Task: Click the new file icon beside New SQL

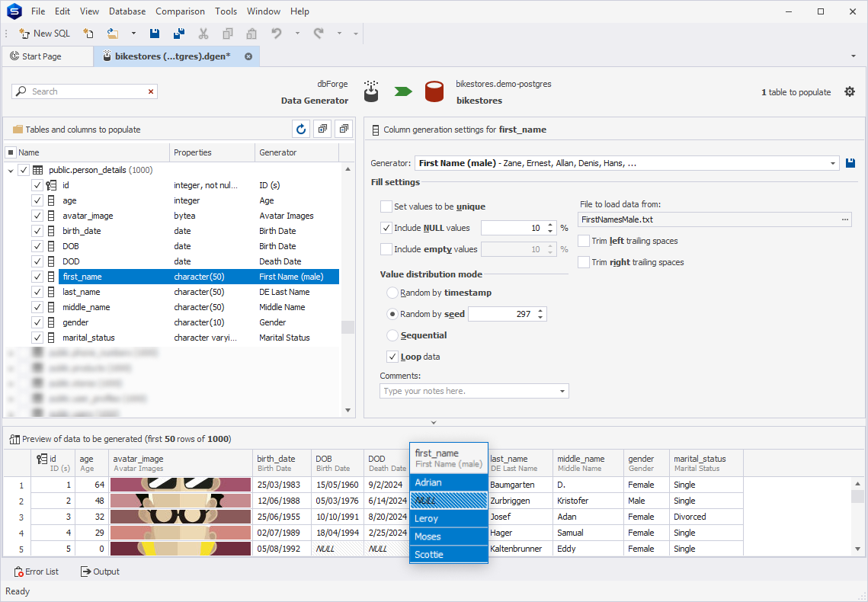Action: tap(88, 34)
